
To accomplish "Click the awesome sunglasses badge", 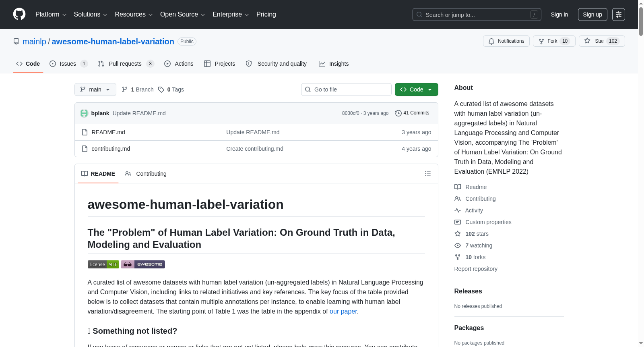I will tap(143, 264).
